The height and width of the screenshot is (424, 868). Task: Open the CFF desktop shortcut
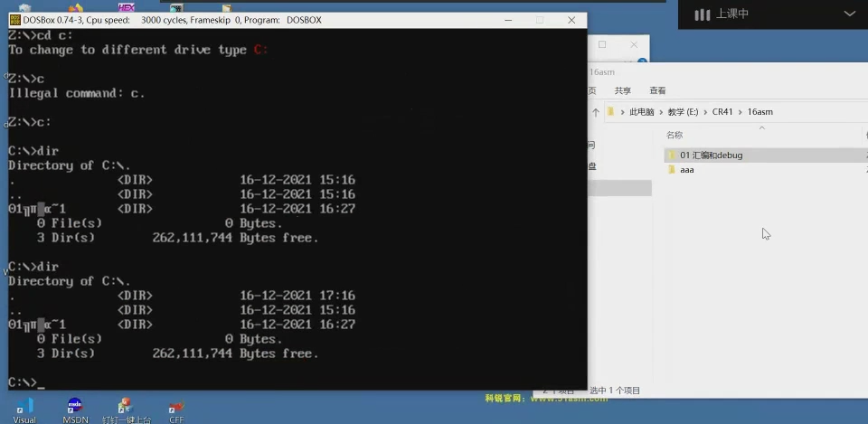click(176, 412)
